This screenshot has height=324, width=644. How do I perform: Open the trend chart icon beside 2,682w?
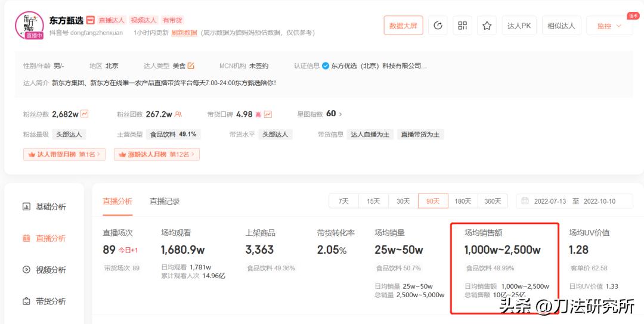(85, 114)
